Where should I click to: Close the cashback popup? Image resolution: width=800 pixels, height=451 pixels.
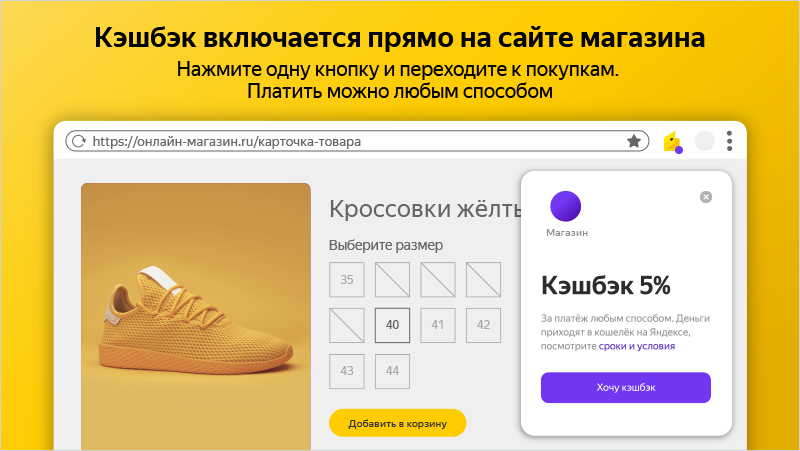coord(706,197)
